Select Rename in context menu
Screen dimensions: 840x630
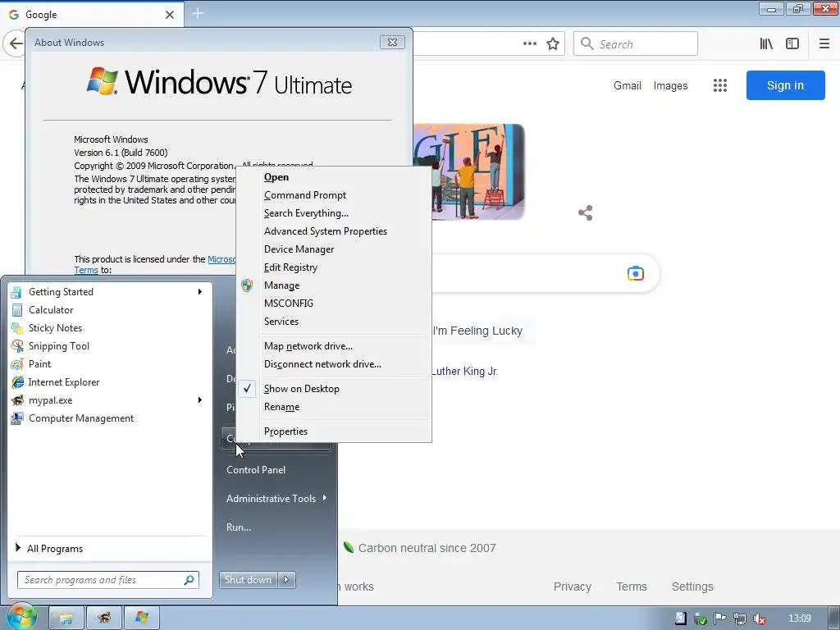[x=333, y=407]
